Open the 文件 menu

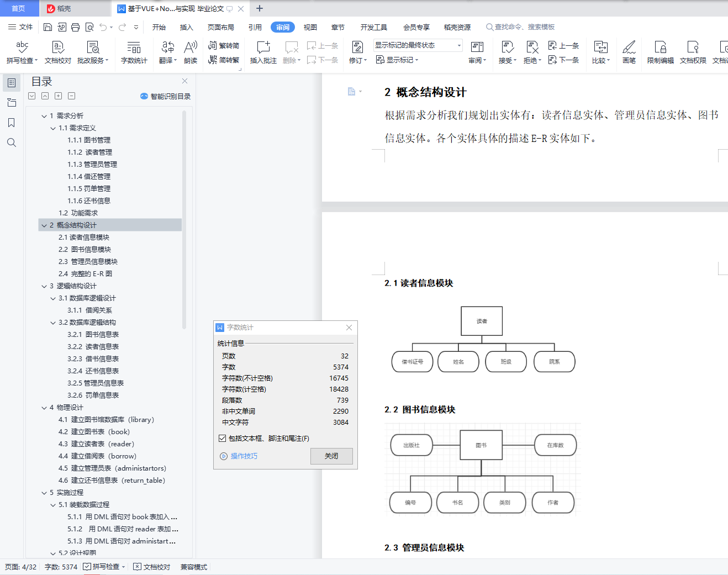pyautogui.click(x=20, y=27)
